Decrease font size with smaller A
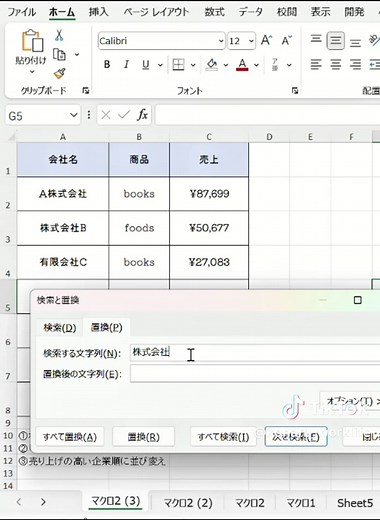380x520 pixels. point(286,40)
